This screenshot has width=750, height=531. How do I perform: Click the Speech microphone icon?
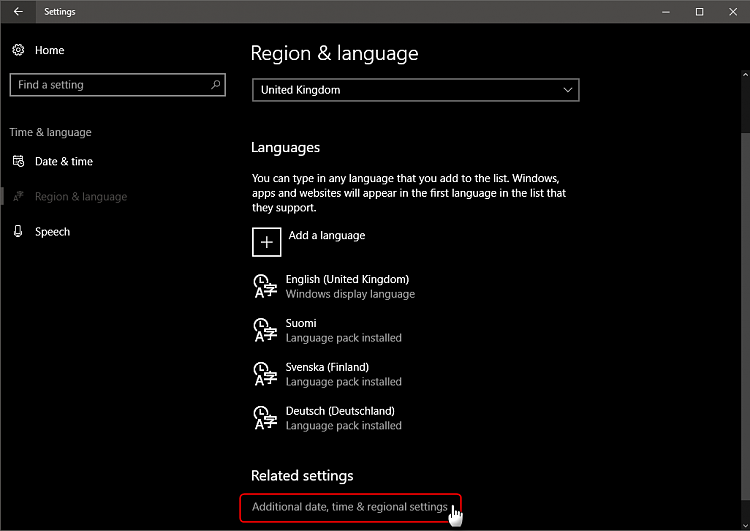pos(18,232)
